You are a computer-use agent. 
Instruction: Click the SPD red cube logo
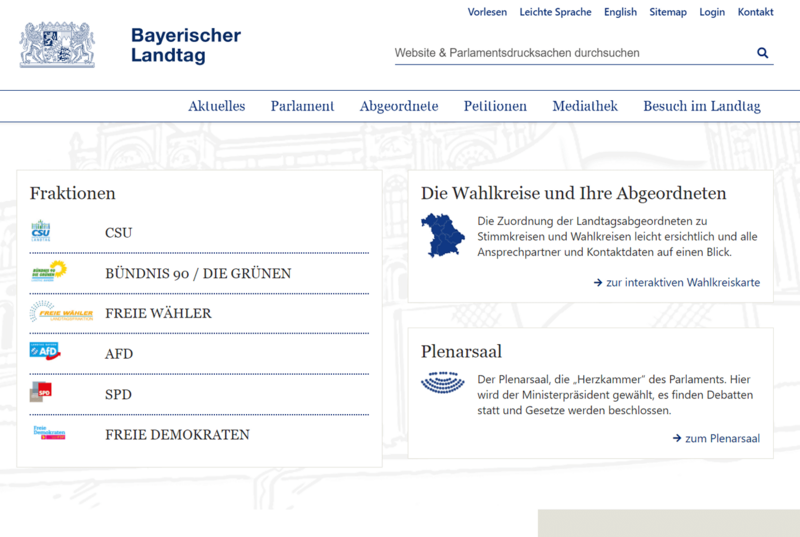pos(41,392)
